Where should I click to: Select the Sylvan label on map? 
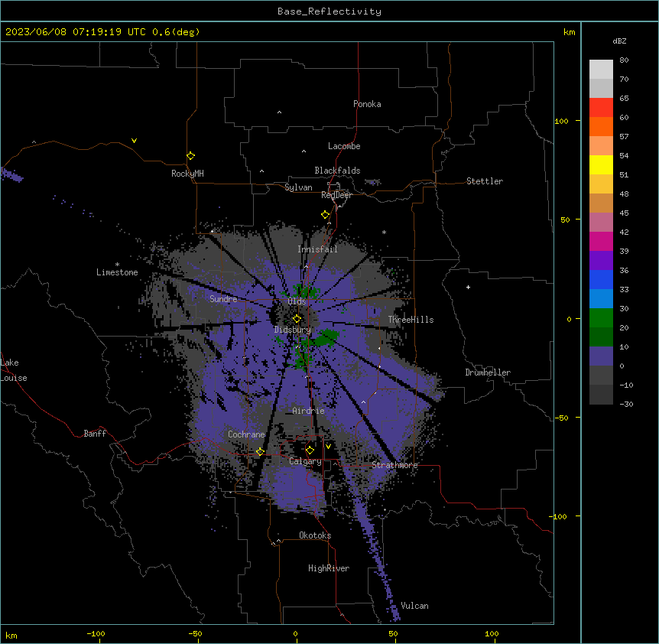coord(298,187)
